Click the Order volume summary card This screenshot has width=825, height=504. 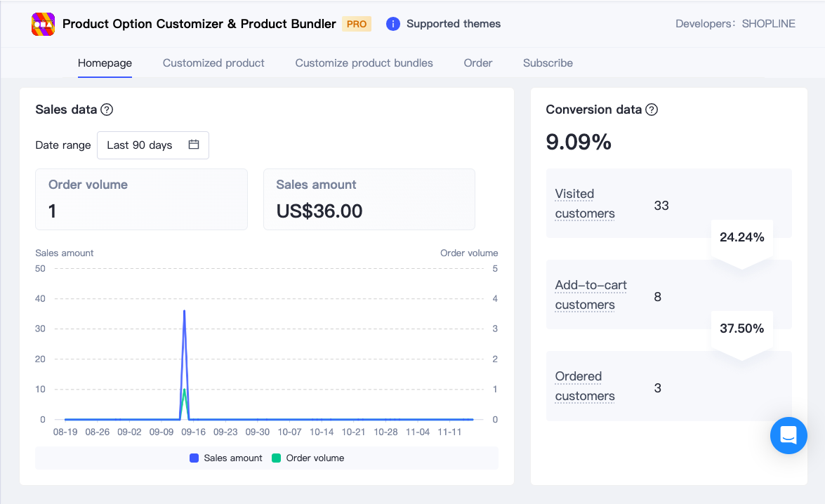point(141,199)
